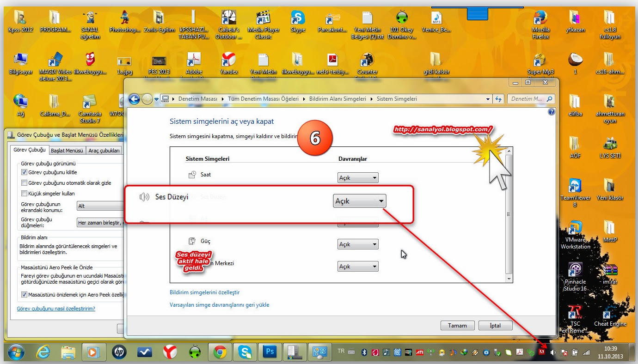This screenshot has height=364, width=638.
Task: Go to 'Bildirim Alanı Simgeleri' in the breadcrumb
Action: [x=337, y=99]
